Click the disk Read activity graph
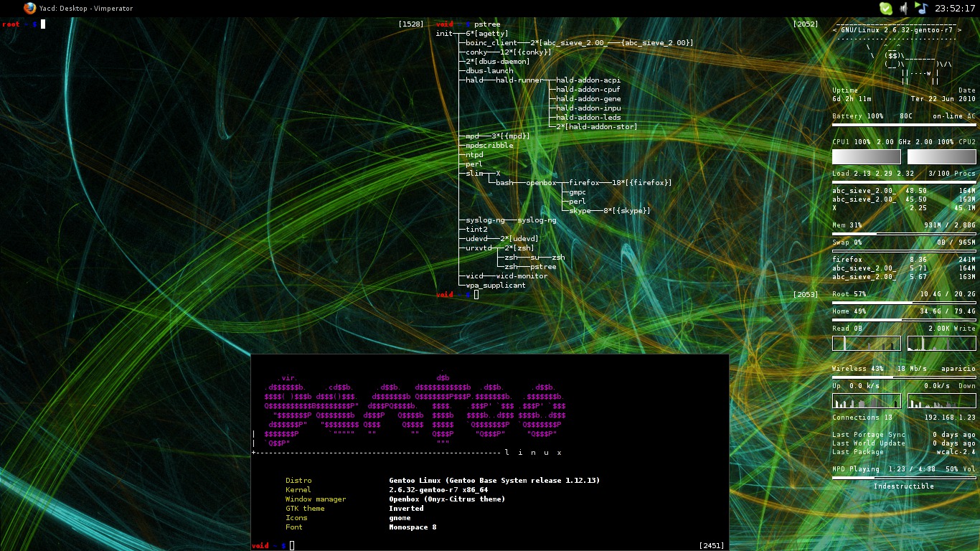Viewport: 980px width, 551px height. [866, 343]
